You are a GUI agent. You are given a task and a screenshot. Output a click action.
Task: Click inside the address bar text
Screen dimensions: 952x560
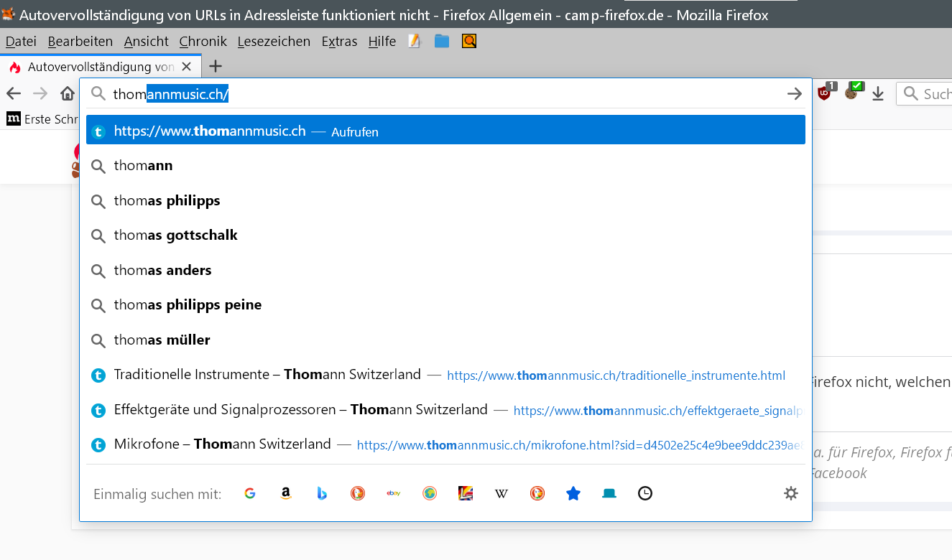click(445, 94)
